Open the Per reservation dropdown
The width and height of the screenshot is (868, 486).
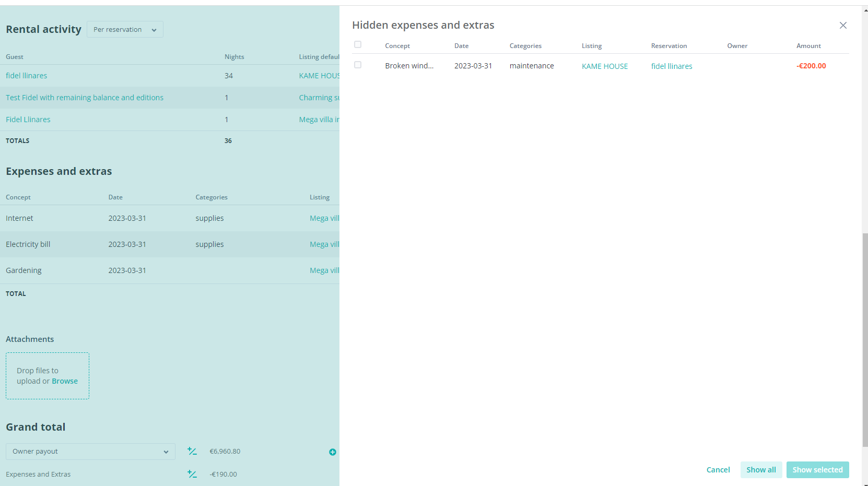coord(125,30)
